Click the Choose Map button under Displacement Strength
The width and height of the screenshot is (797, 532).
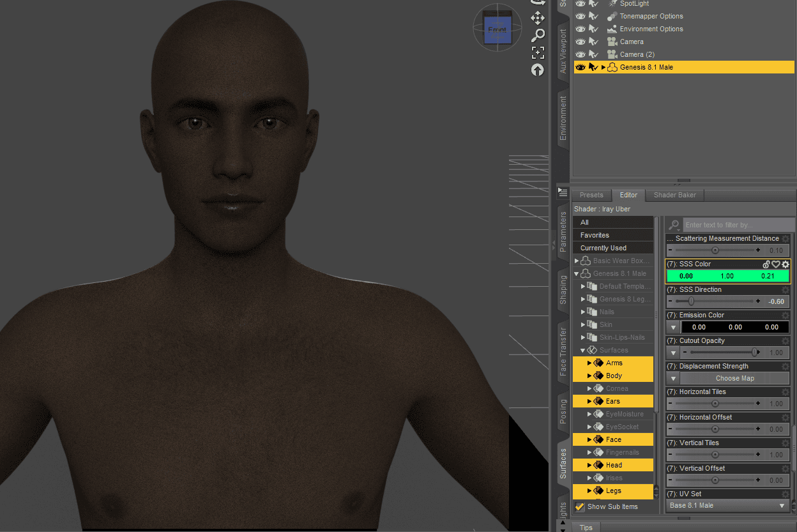(733, 378)
